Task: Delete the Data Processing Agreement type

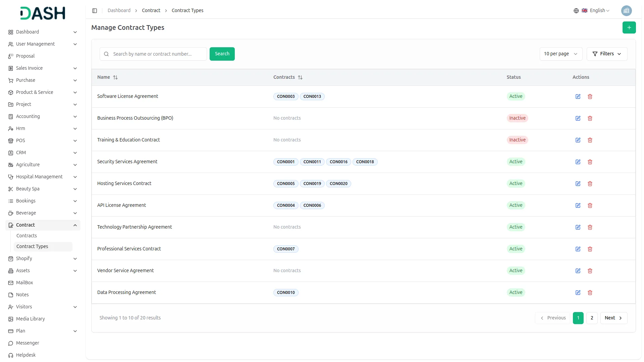Action: [x=590, y=293]
